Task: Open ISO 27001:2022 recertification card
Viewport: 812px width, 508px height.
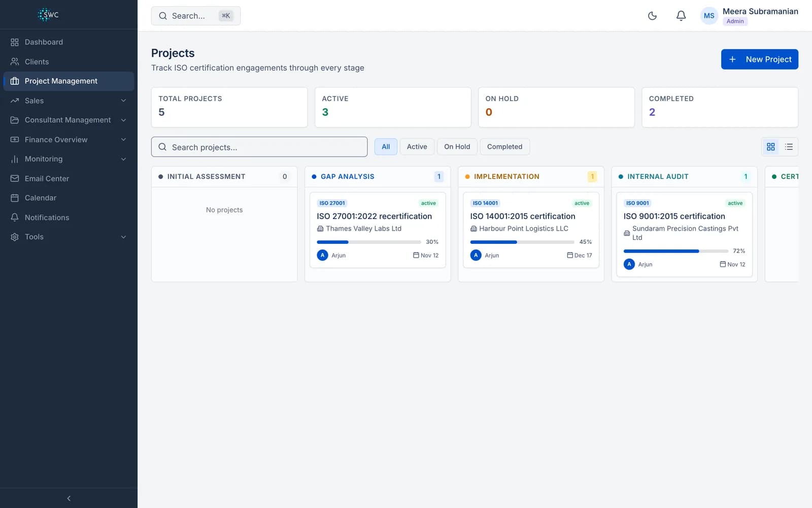Action: [x=378, y=230]
